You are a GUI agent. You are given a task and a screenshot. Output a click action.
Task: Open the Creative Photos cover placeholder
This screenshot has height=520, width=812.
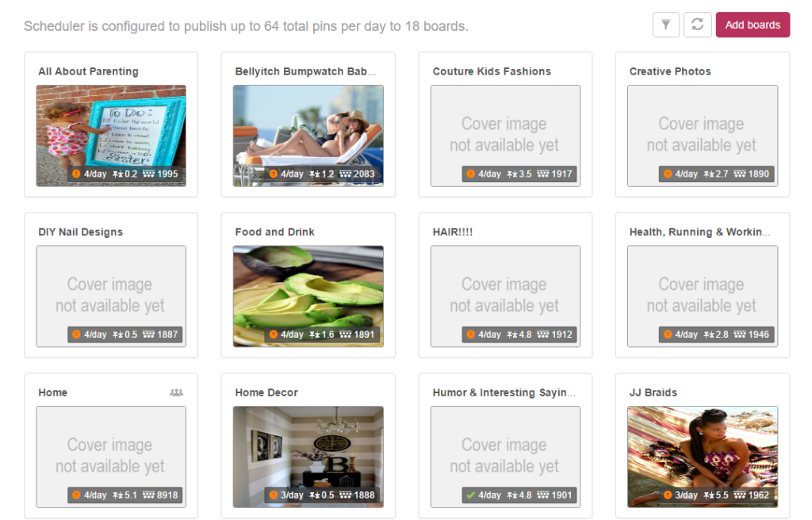click(703, 136)
